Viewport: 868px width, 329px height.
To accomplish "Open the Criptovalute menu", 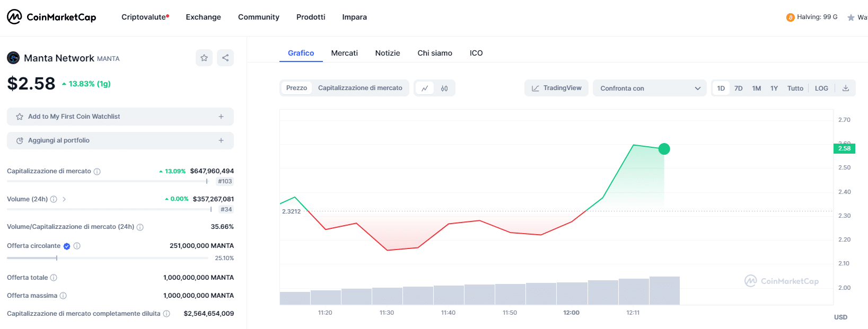I will (x=144, y=17).
